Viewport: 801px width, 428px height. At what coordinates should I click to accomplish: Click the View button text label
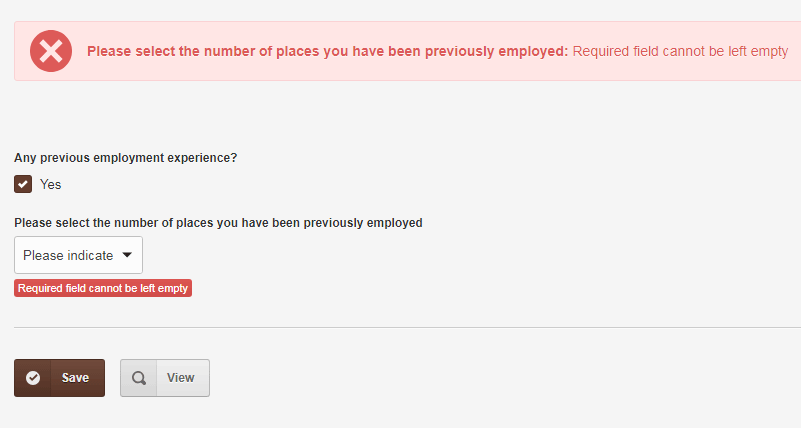pos(180,378)
